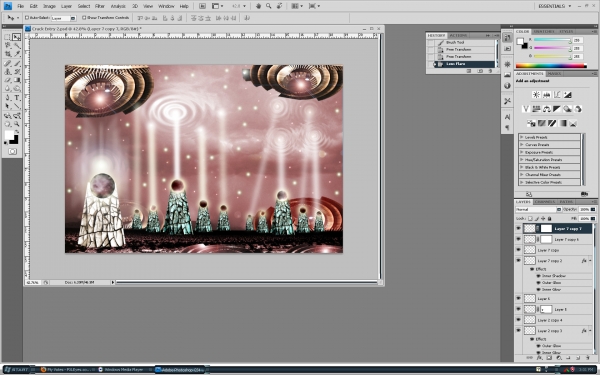The image size is (600, 375).
Task: Toggle Lock transparent pixels in Layers panel
Action: point(530,218)
